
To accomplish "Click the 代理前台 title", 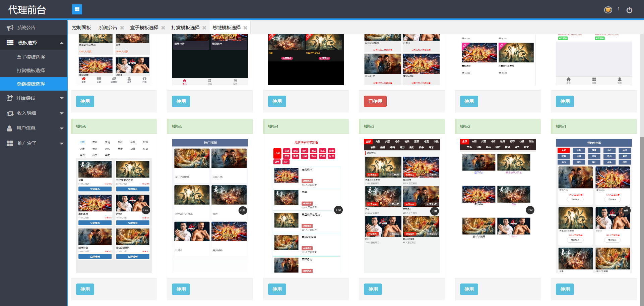I will pos(27,10).
